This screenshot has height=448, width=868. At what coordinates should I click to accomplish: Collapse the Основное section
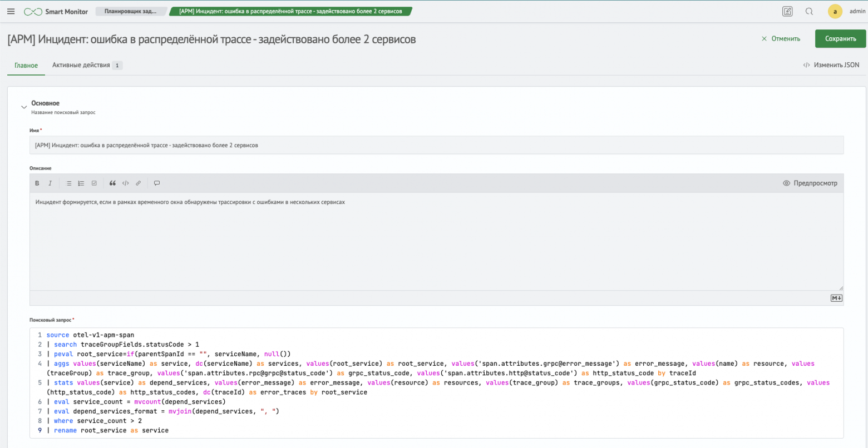click(24, 107)
